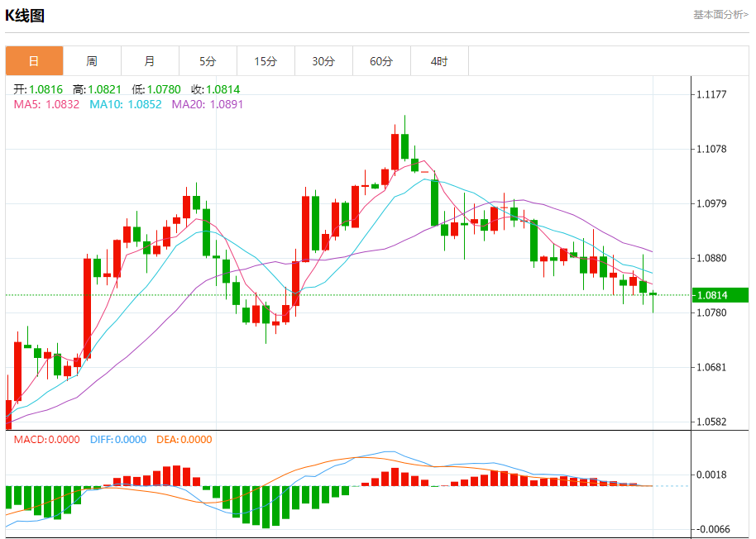Open the 基本面分析 link
This screenshot has width=756, height=539.
[720, 15]
